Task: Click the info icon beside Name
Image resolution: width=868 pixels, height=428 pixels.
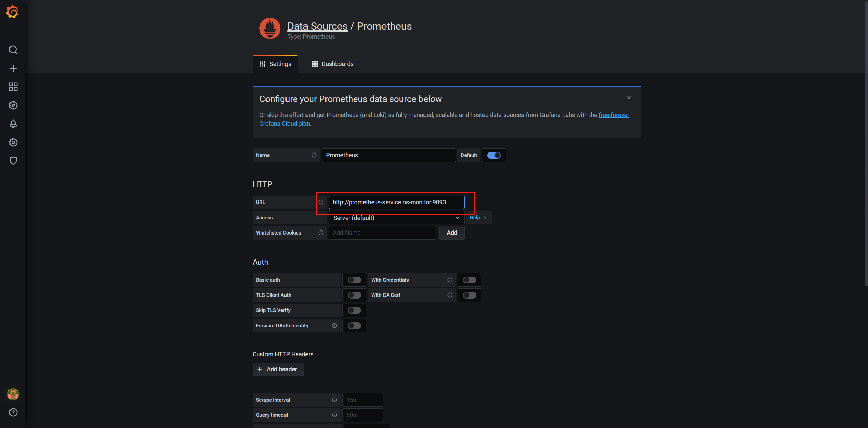Action: point(314,155)
